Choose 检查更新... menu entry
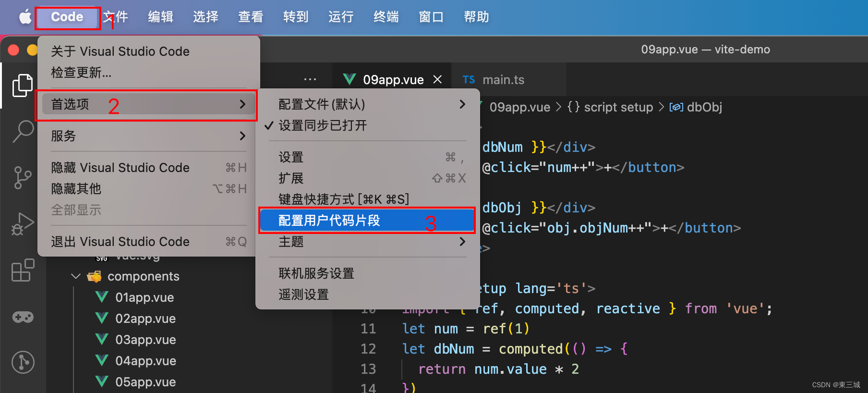Viewport: 868px width, 393px height. [149, 73]
